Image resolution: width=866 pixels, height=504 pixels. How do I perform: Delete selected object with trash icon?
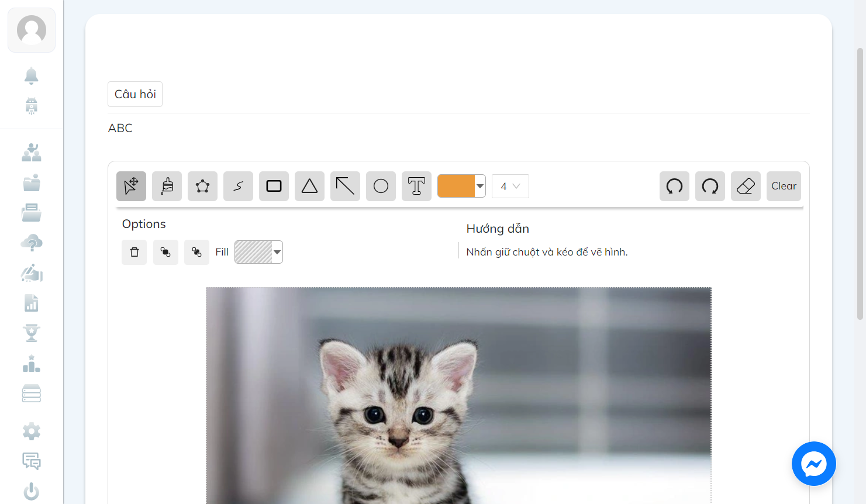tap(134, 252)
